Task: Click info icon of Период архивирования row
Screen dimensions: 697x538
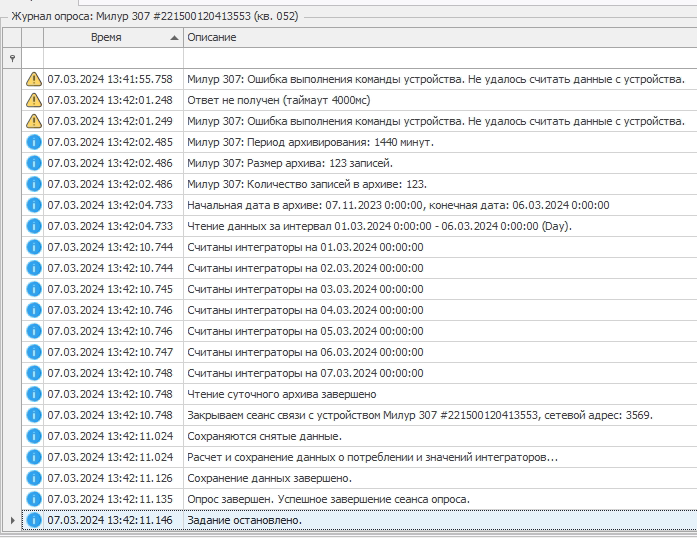Action: (33, 142)
